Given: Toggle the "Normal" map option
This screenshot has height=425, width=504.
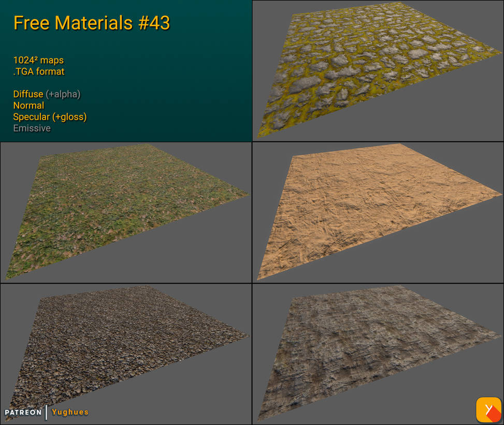Looking at the screenshot, I should pyautogui.click(x=28, y=106).
